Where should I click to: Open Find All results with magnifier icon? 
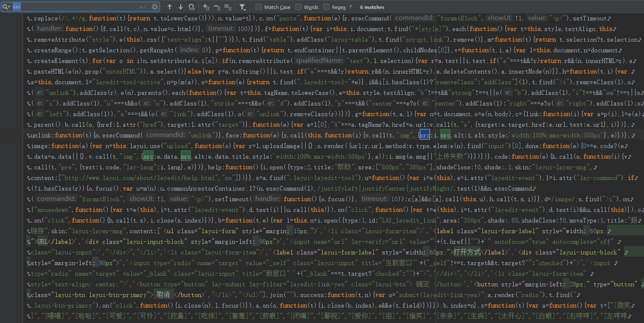(192, 7)
